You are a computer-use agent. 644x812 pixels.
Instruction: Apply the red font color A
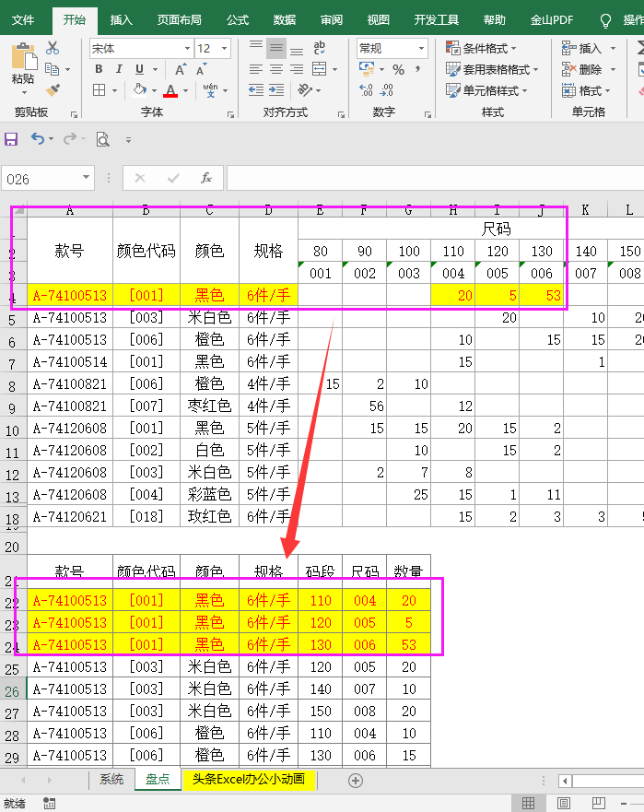click(x=170, y=90)
